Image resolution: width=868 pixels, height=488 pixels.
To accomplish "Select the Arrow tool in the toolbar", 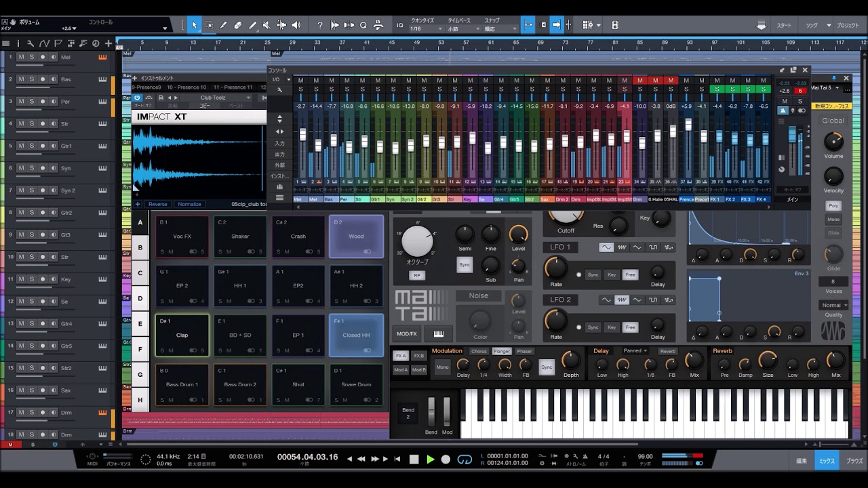I will pos(194,25).
